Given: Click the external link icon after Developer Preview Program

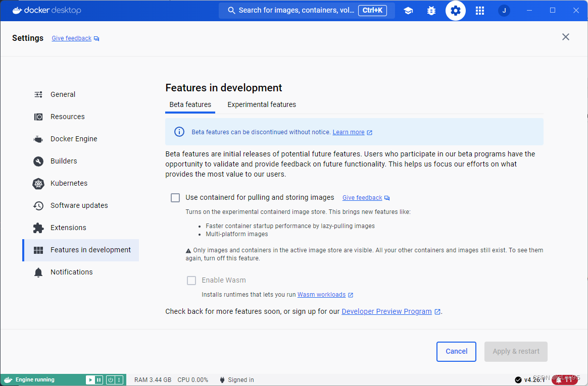Looking at the screenshot, I should click(437, 311).
